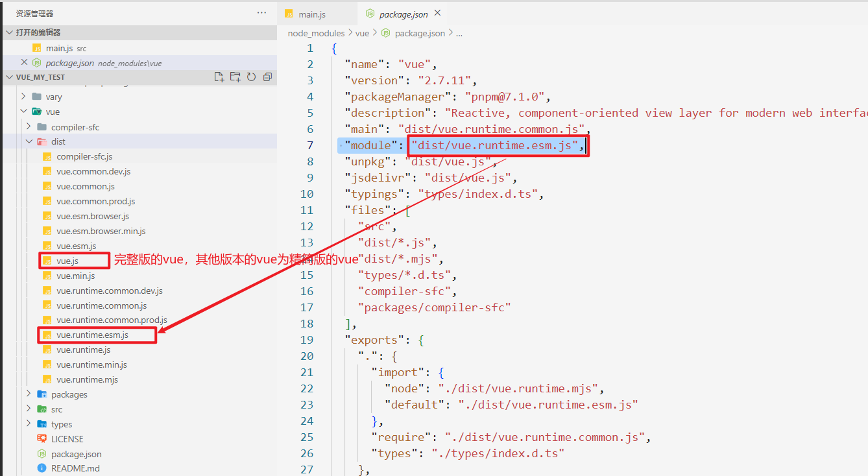
Task: Click "packages/compiler-sfc" on line 17
Action: [434, 307]
